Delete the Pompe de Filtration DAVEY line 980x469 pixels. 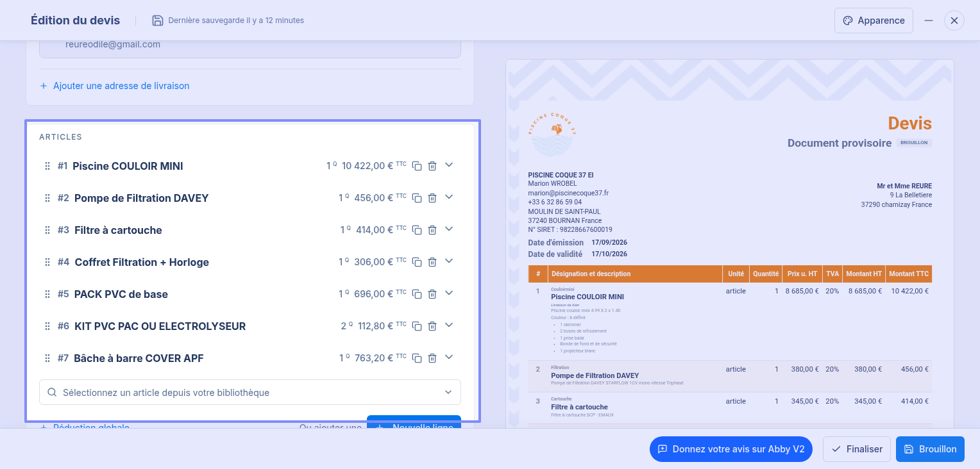(432, 198)
